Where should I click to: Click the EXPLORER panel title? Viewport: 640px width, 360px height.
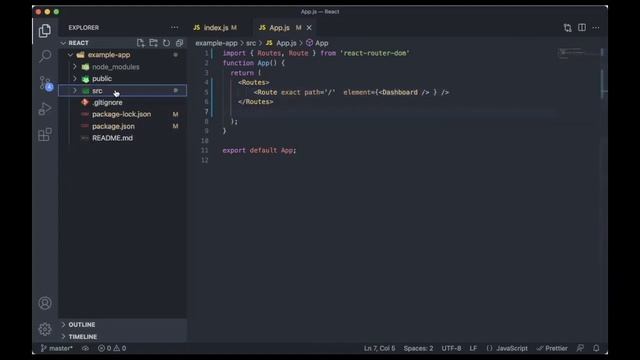point(84,28)
